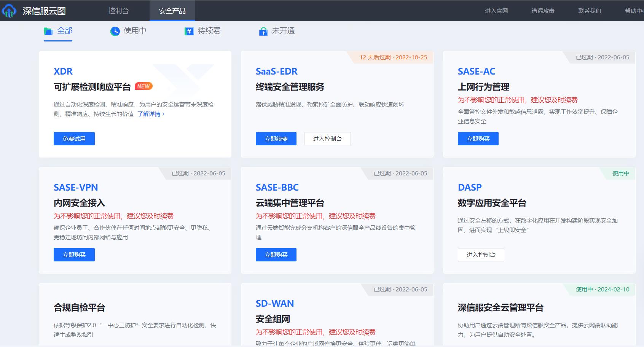Click 可扩展检测响应平台 subtitle text
644x347 pixels.
92,87
